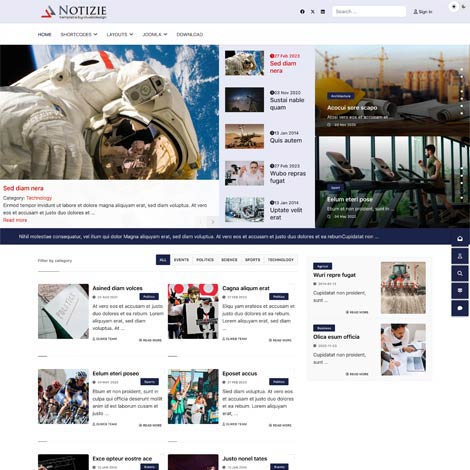Open the 'Uptate velit erat' lab thumbnail
The height and width of the screenshot is (470, 470).
pyautogui.click(x=244, y=210)
